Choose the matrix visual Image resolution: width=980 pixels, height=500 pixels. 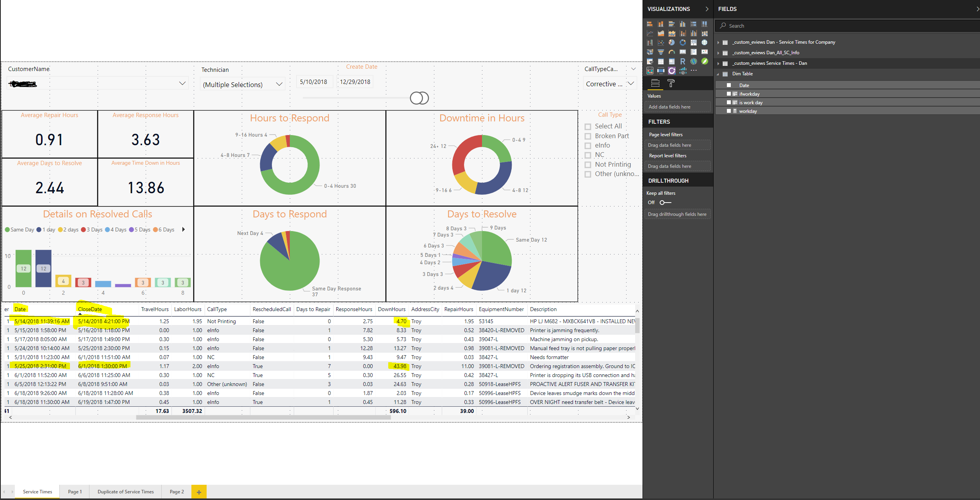(672, 61)
